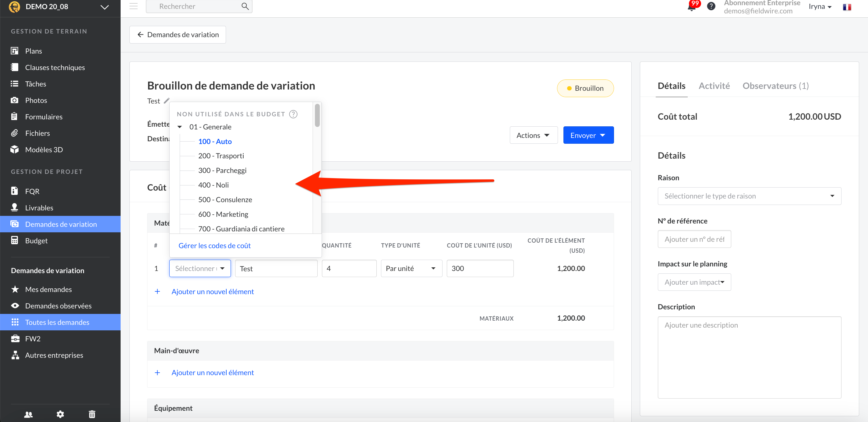
Task: Open the Actions dropdown
Action: (533, 135)
